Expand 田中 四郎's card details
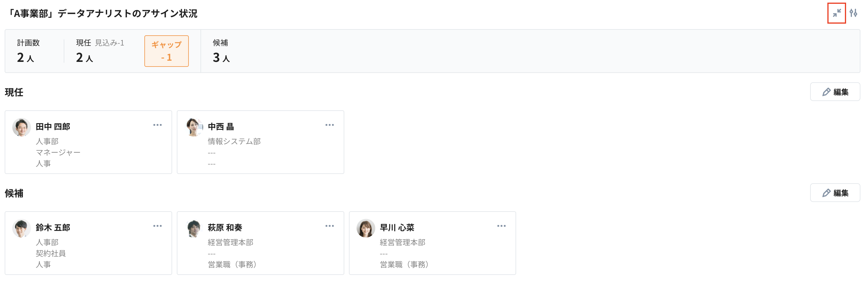868x293 pixels. tap(88, 142)
